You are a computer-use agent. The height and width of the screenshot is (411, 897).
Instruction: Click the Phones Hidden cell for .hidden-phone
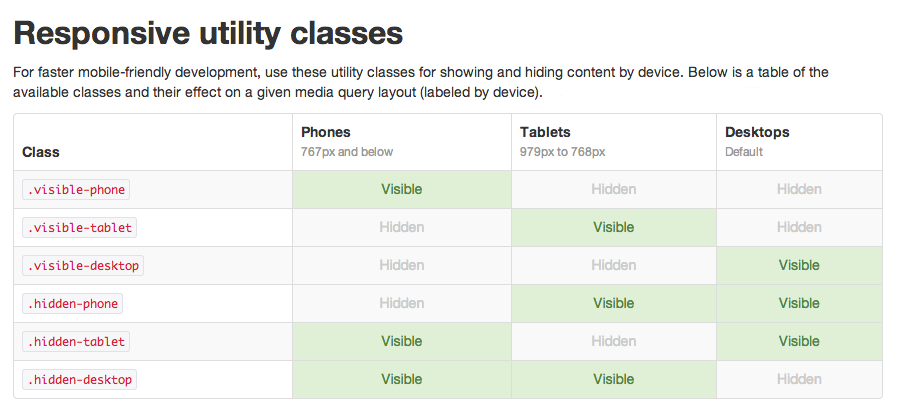(401, 303)
